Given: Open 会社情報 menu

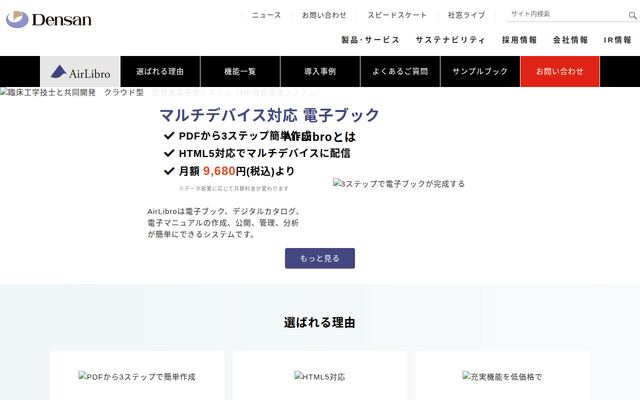Looking at the screenshot, I should tap(570, 40).
